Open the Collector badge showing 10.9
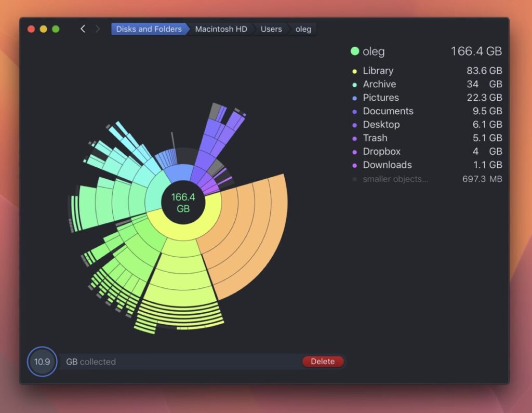The height and width of the screenshot is (413, 532). [42, 362]
